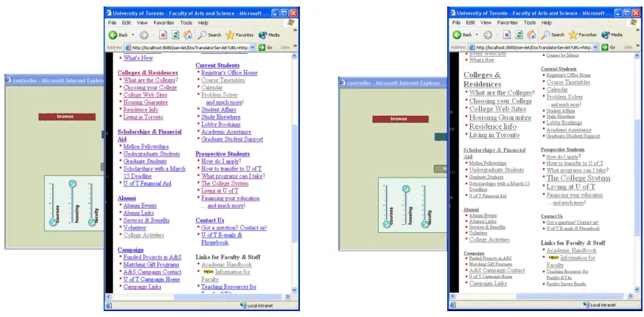Click Home icon in right browser window
This screenshot has width=644, height=317.
pos(531,35)
